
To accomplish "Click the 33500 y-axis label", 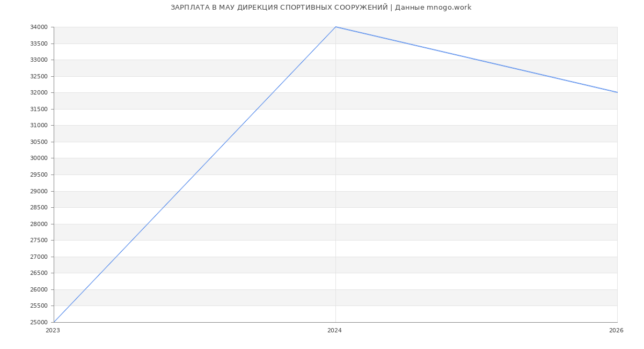I will click(39, 43).
